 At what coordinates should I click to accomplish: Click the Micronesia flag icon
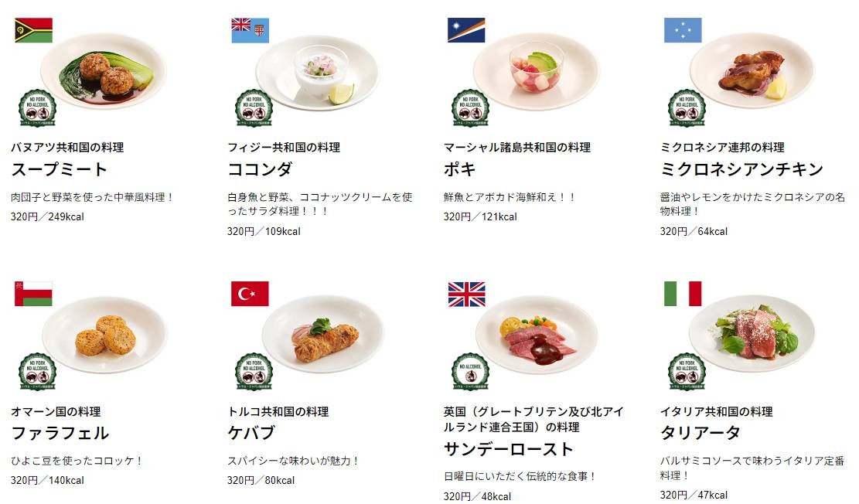[683, 30]
